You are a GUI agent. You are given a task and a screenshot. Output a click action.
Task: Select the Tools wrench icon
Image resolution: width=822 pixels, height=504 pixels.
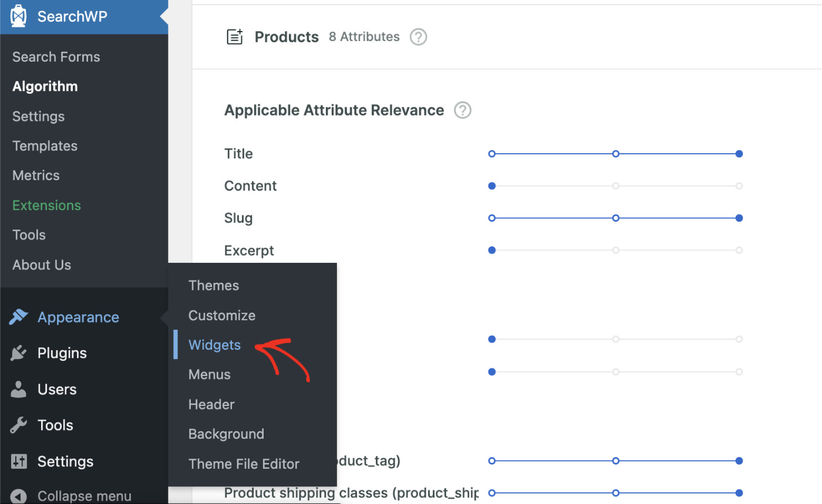[19, 425]
